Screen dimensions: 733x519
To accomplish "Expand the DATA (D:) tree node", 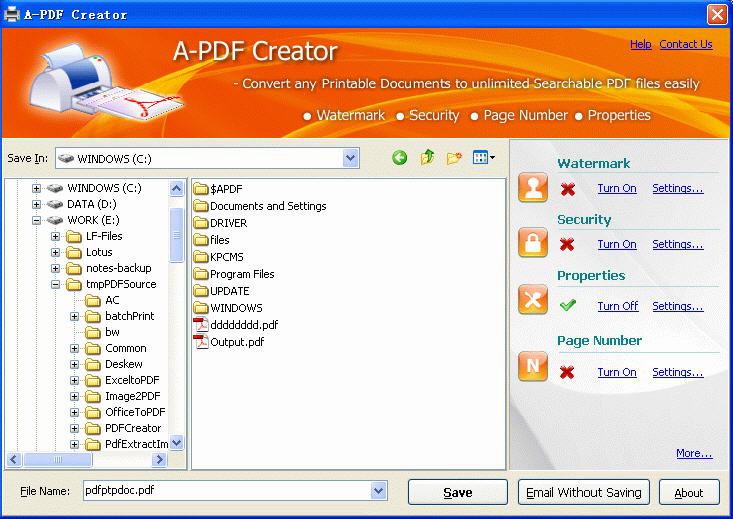I will point(36,204).
